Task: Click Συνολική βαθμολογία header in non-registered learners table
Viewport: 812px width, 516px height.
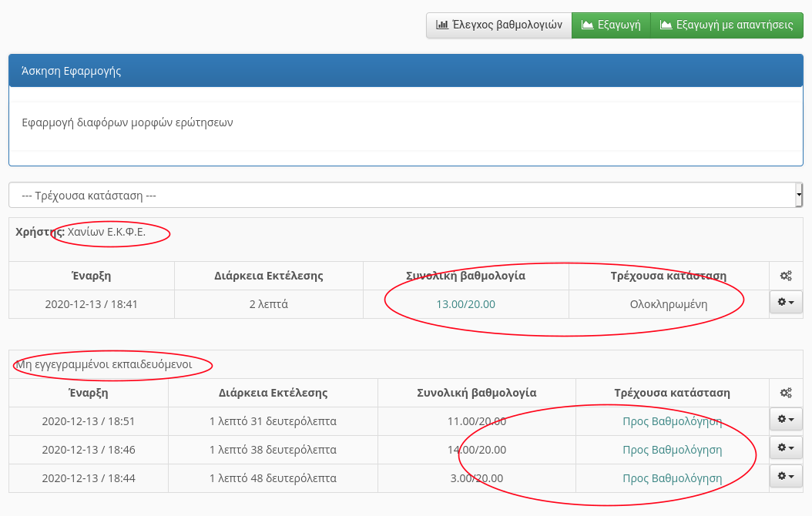Action: point(477,393)
